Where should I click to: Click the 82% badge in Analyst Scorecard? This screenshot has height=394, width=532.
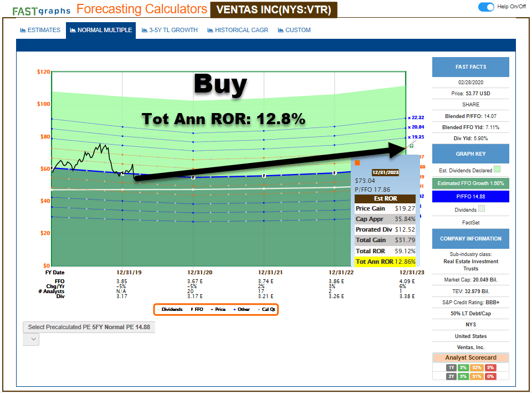point(477,367)
